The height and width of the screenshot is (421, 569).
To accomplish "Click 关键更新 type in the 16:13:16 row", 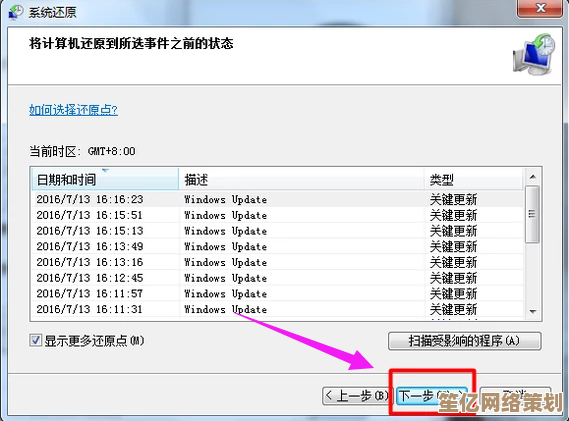I will coord(453,262).
